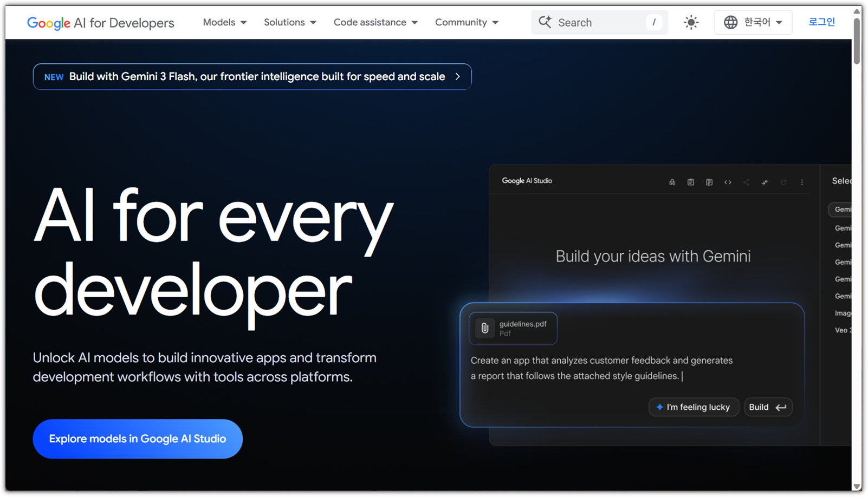868x497 pixels.
Task: Click the refresh icon in AI Studio toolbar
Action: pyautogui.click(x=783, y=182)
